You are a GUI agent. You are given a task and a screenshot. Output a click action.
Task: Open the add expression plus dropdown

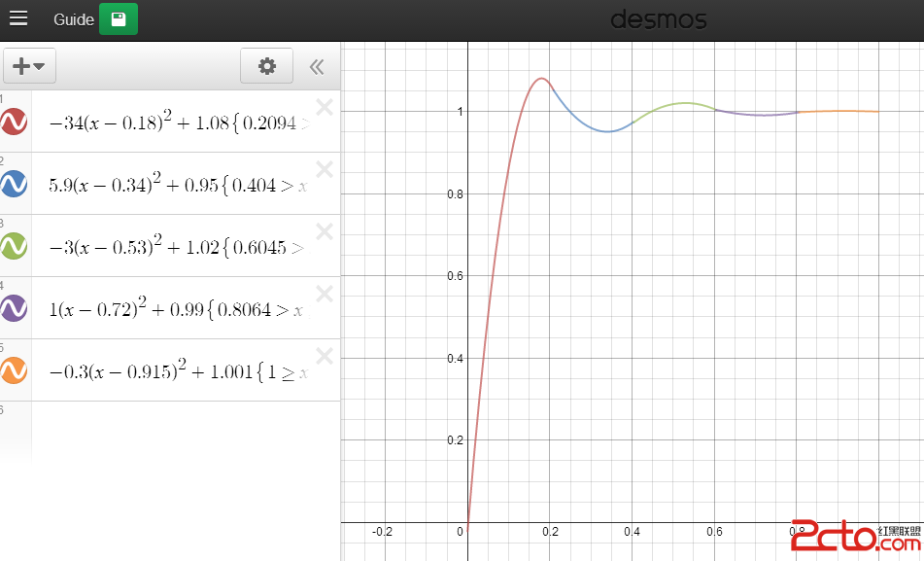pyautogui.click(x=29, y=65)
